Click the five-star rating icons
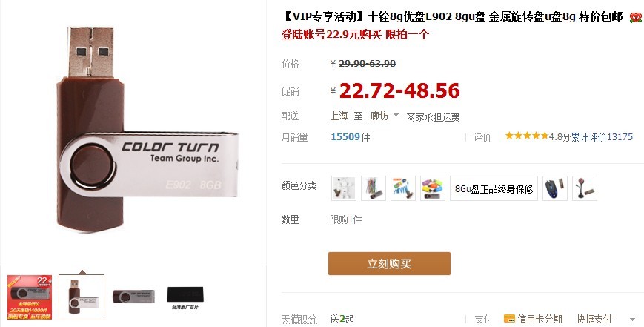This screenshot has width=644, height=327. click(x=526, y=136)
